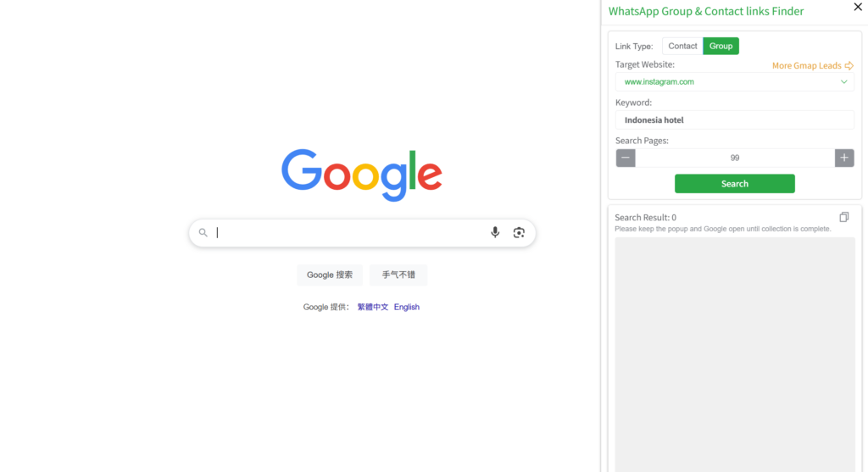Screen dimensions: 868x472
Task: Open Google Lens image search icon
Action: [519, 232]
